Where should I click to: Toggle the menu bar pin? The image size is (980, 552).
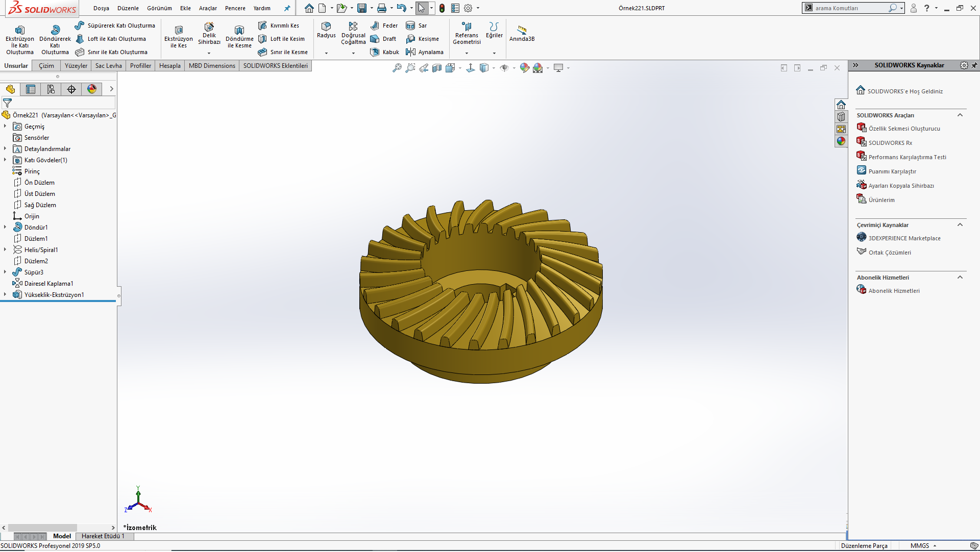click(287, 8)
